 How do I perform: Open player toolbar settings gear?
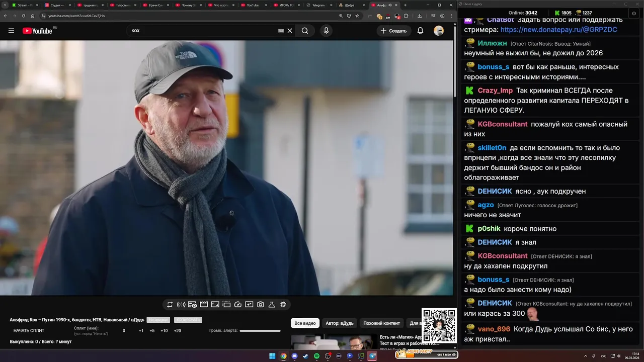click(x=283, y=305)
